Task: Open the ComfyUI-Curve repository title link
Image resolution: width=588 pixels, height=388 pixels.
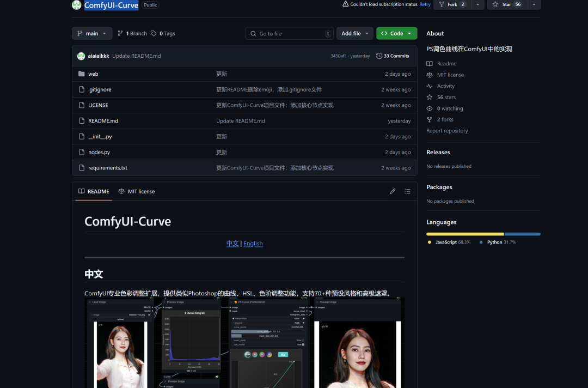Action: (x=111, y=5)
